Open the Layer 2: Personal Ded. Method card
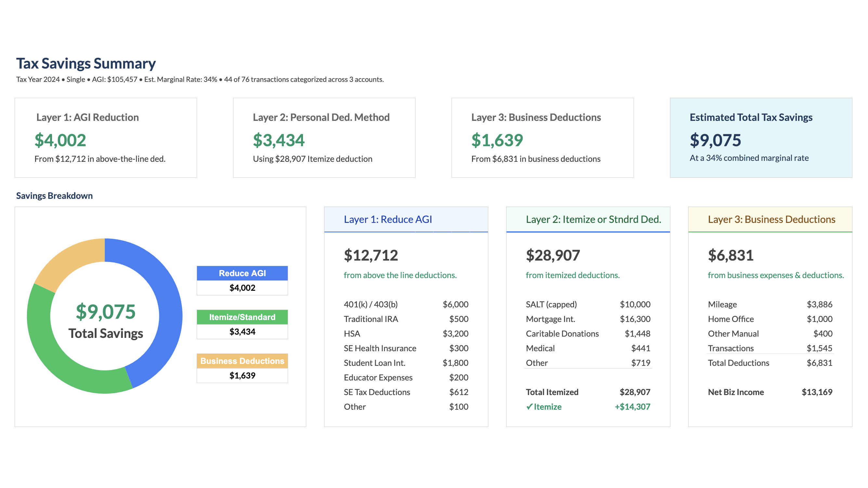 [x=324, y=138]
